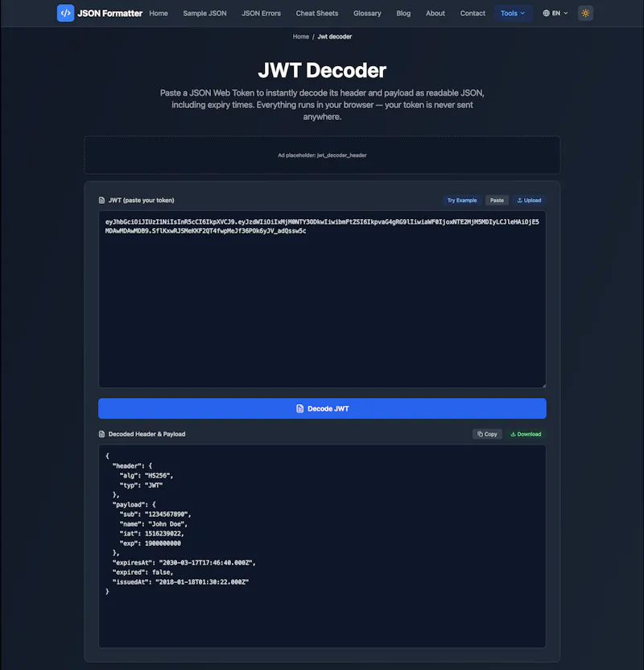Open the EN language selector
Screen dimensions: 644x670
tap(555, 13)
